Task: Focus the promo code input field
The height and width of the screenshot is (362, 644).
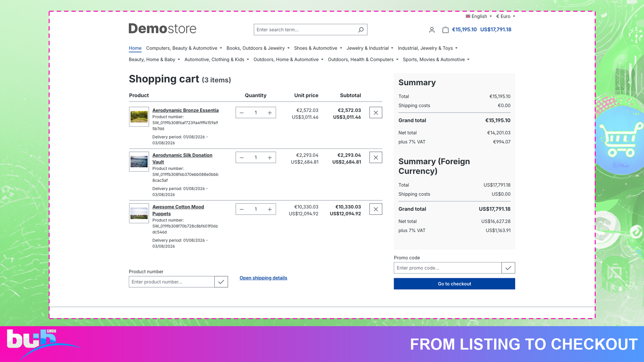Action: (x=448, y=268)
